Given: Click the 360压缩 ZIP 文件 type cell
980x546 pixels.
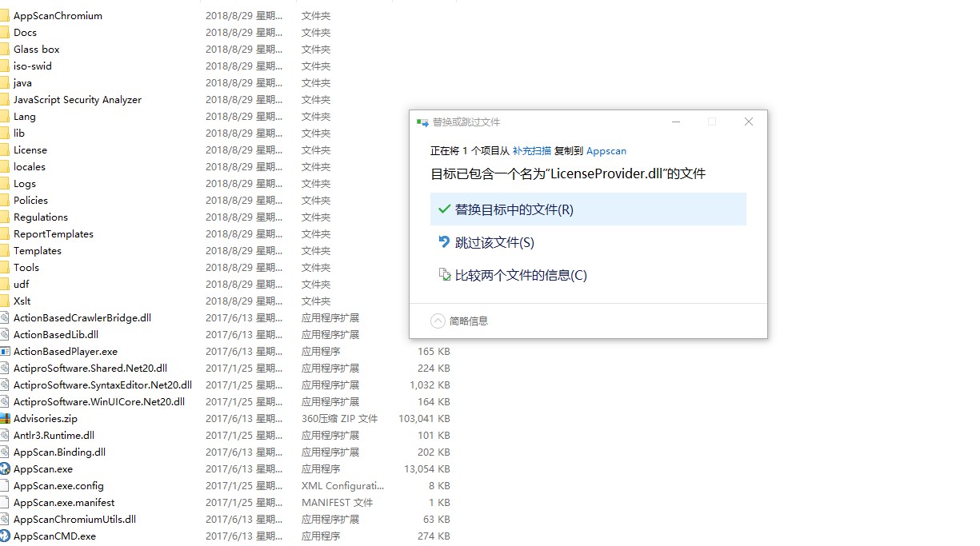Looking at the screenshot, I should (339, 418).
